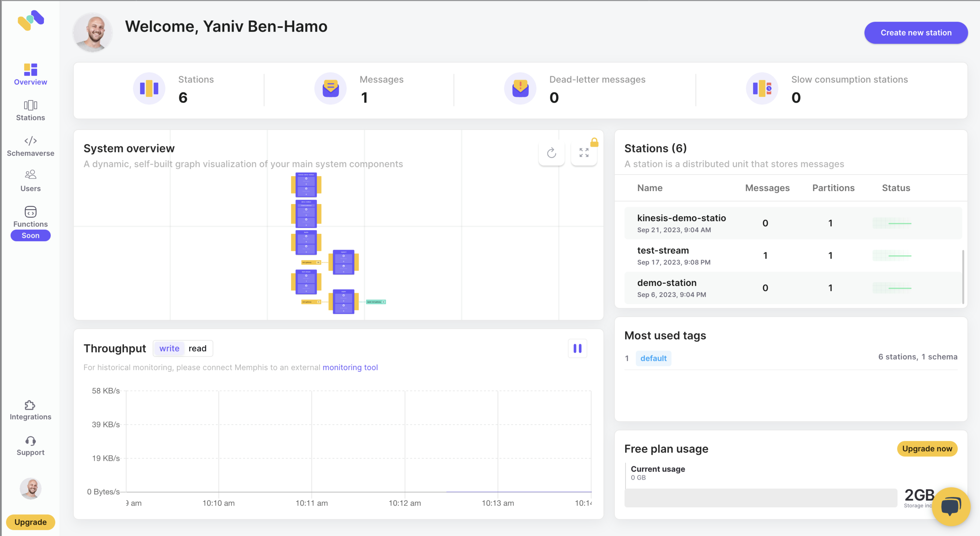The width and height of the screenshot is (980, 536).
Task: Click the Messages envelope icon
Action: pyautogui.click(x=330, y=89)
